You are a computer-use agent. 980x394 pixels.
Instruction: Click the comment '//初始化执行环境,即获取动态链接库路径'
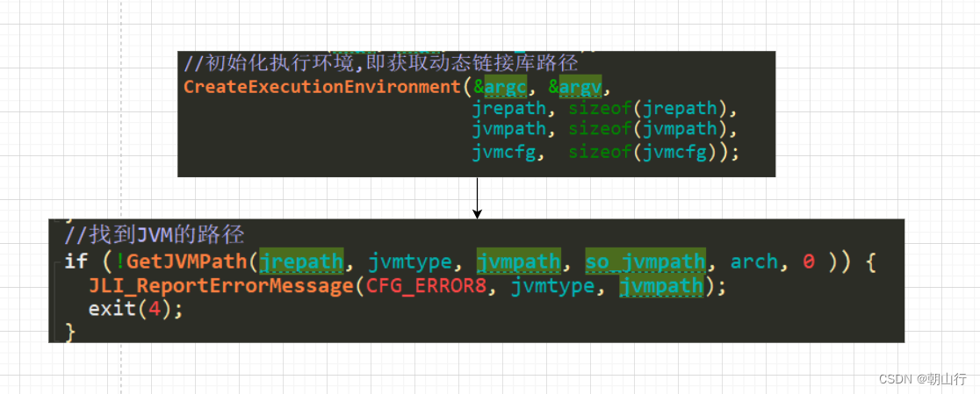pos(380,63)
